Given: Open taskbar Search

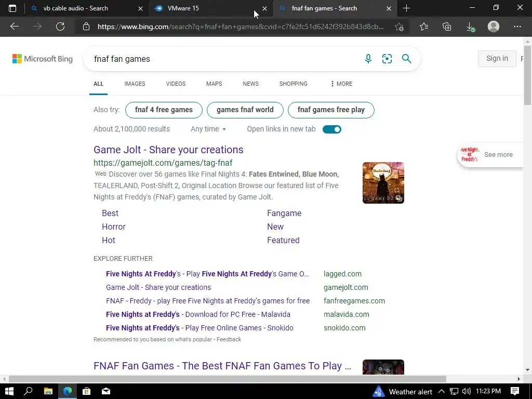Looking at the screenshot, I should pos(28,391).
